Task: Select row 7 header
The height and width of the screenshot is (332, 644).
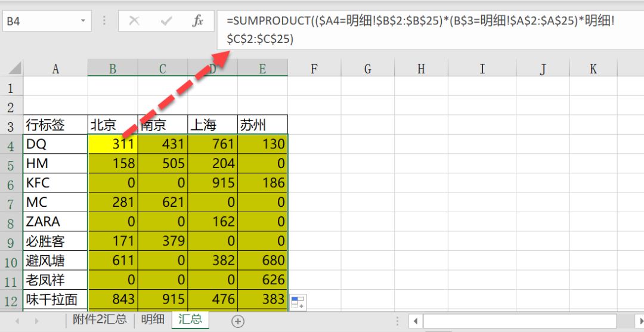Action: click(x=11, y=202)
